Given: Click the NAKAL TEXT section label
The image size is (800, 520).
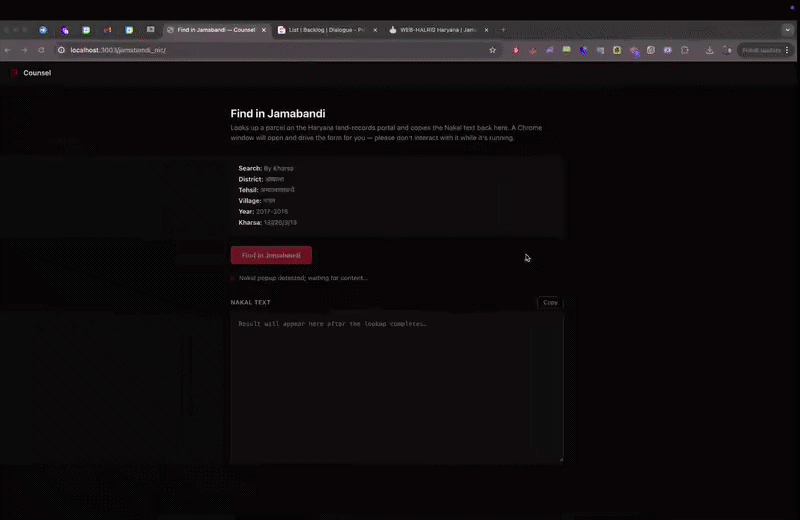Looking at the screenshot, I should point(251,302).
